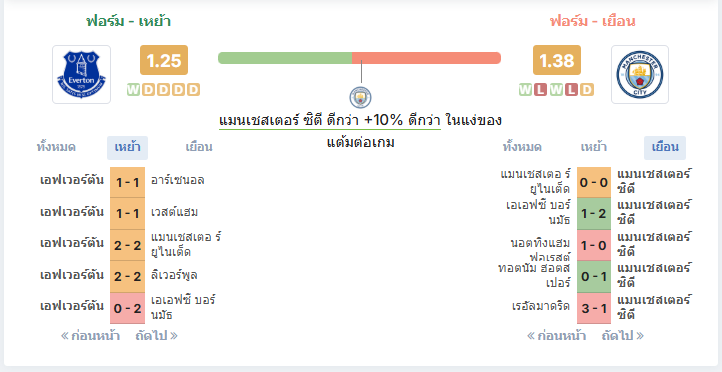722x372 pixels.
Task: Click the green-red form comparison bar
Action: pyautogui.click(x=359, y=58)
